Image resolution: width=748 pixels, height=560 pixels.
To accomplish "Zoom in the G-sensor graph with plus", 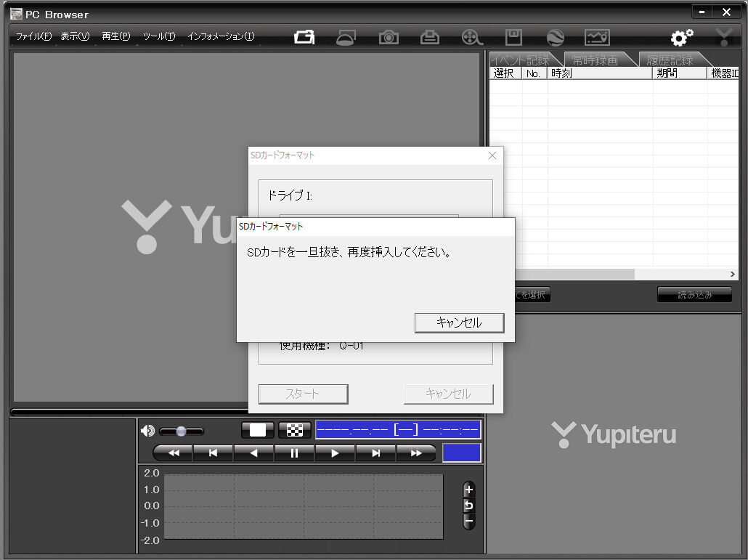I will click(469, 490).
